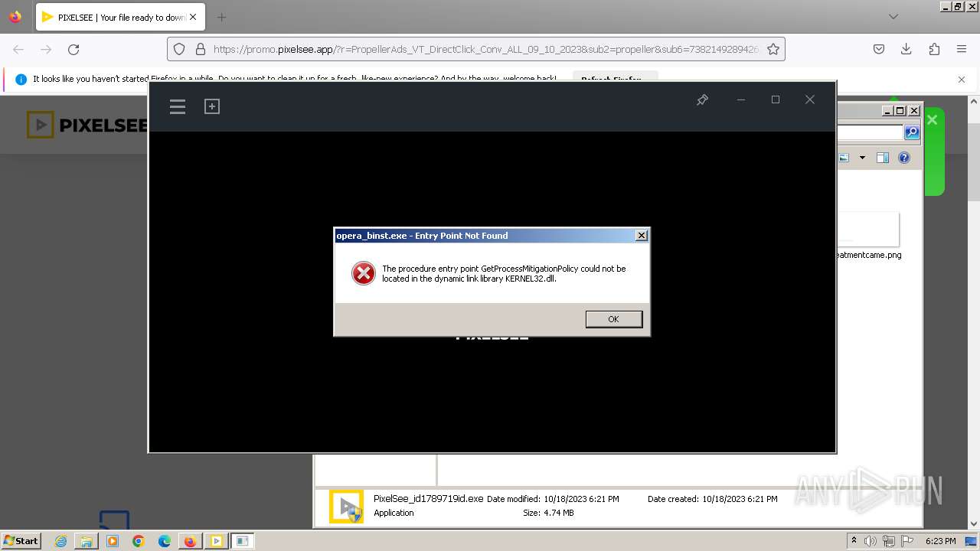Image resolution: width=980 pixels, height=551 pixels.
Task: Close the green webpage banner
Action: point(932,119)
